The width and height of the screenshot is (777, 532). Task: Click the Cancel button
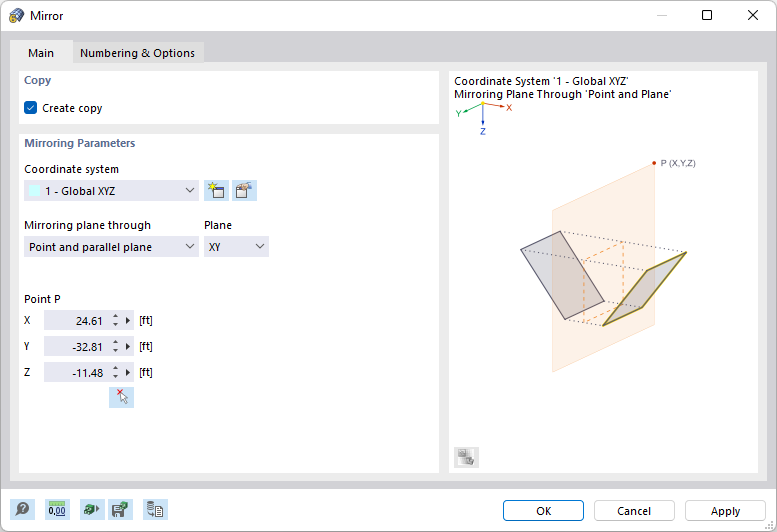[x=634, y=511]
